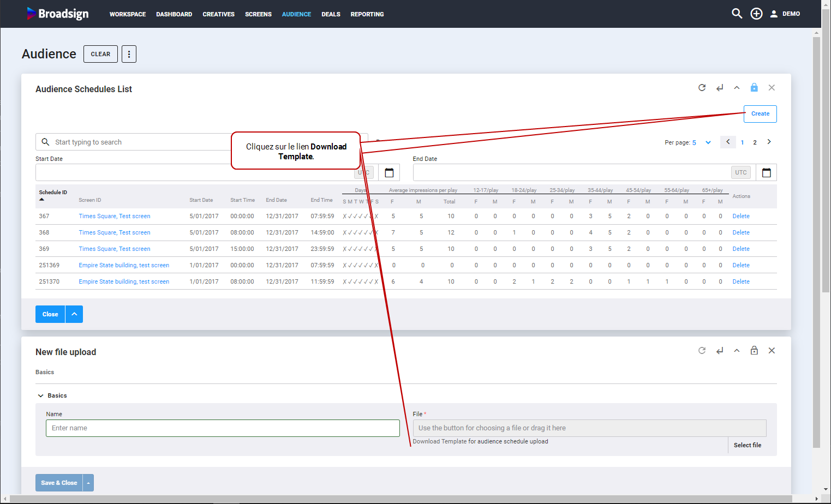Refresh the Audience Schedules List panel
Screen dimensions: 831x504
702,88
